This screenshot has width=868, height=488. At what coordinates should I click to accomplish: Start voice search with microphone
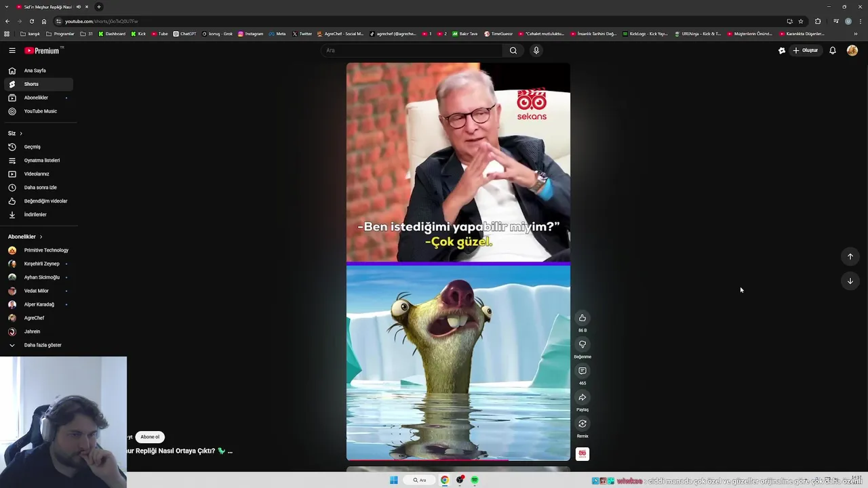pyautogui.click(x=536, y=50)
